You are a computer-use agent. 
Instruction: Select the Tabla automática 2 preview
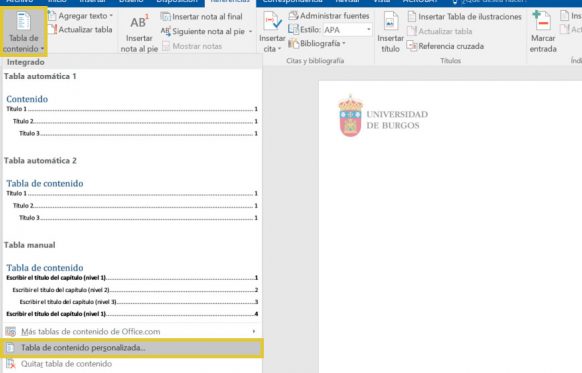[132, 200]
